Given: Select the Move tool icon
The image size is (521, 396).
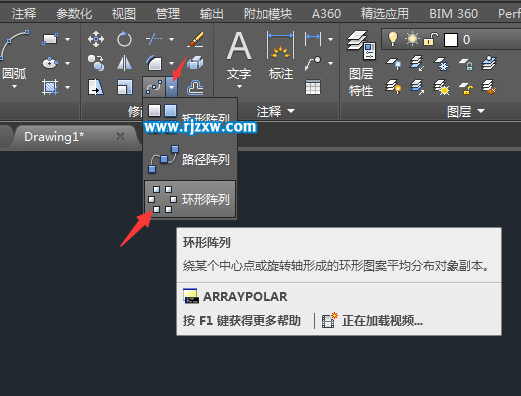Looking at the screenshot, I should [x=96, y=39].
